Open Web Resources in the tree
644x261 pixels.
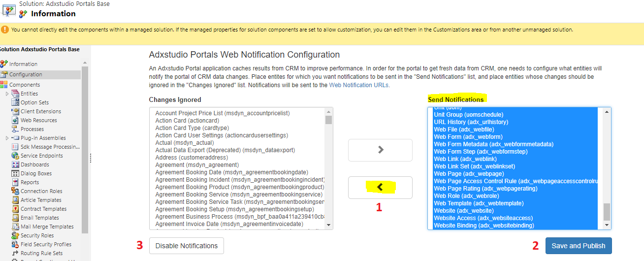tap(39, 120)
